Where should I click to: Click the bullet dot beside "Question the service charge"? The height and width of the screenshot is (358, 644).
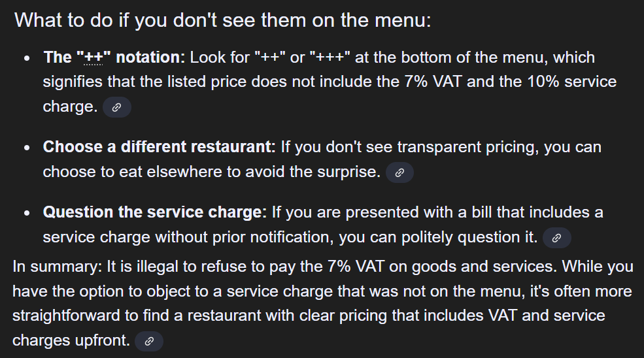(x=27, y=214)
